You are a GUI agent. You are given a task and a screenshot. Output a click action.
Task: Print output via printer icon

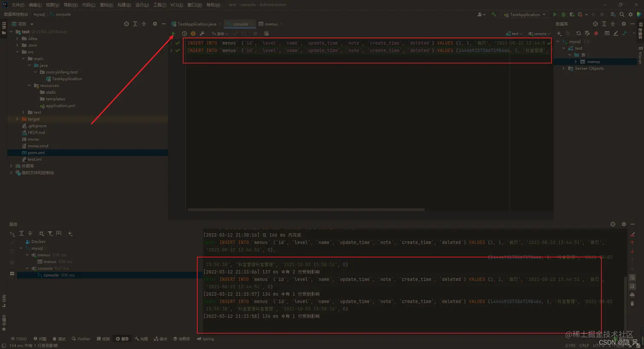[632, 295]
